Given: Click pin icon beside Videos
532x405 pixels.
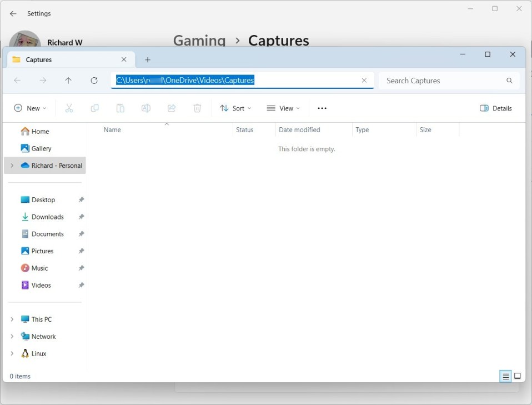Looking at the screenshot, I should 81,285.
